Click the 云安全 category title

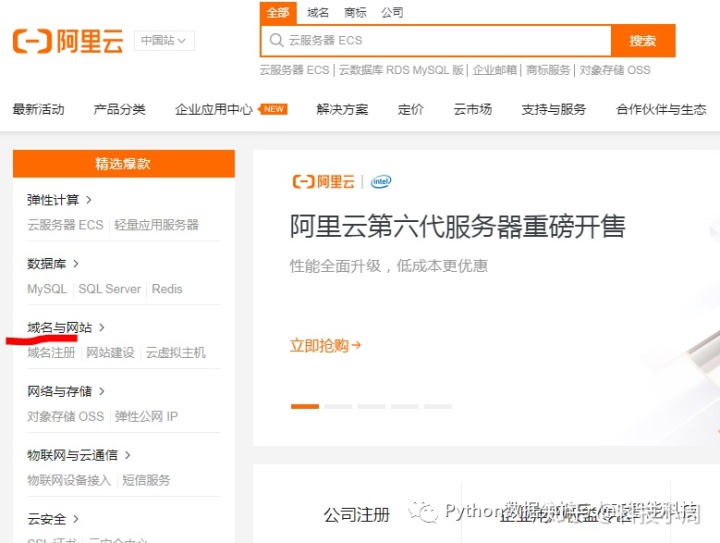tap(46, 519)
